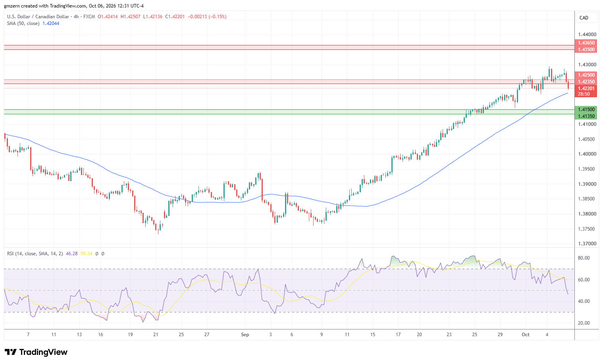Click the 60.00 RSI scale label
The image size is (603, 364).
tap(584, 280)
